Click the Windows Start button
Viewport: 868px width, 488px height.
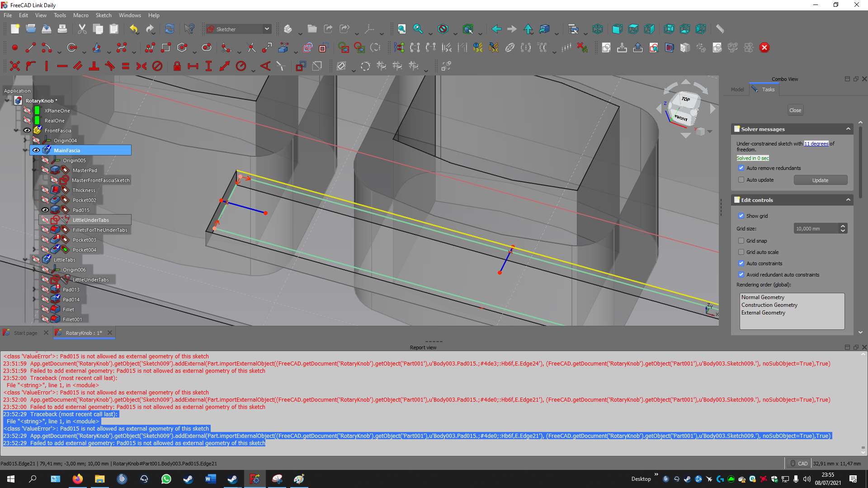11,479
